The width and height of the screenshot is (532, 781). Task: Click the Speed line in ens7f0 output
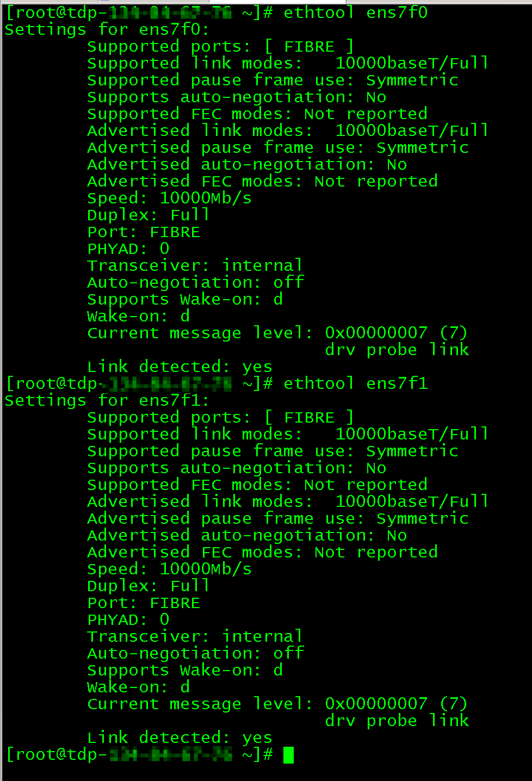(x=169, y=198)
